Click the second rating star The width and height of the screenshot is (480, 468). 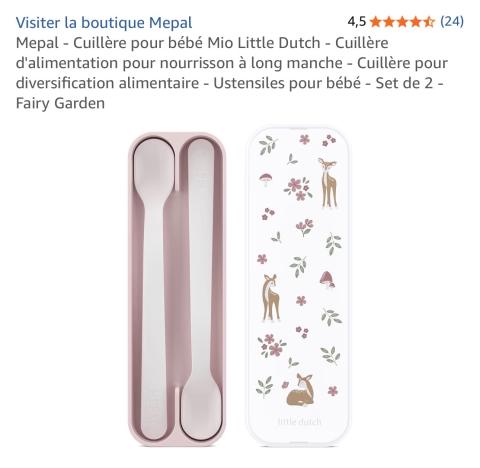389,22
